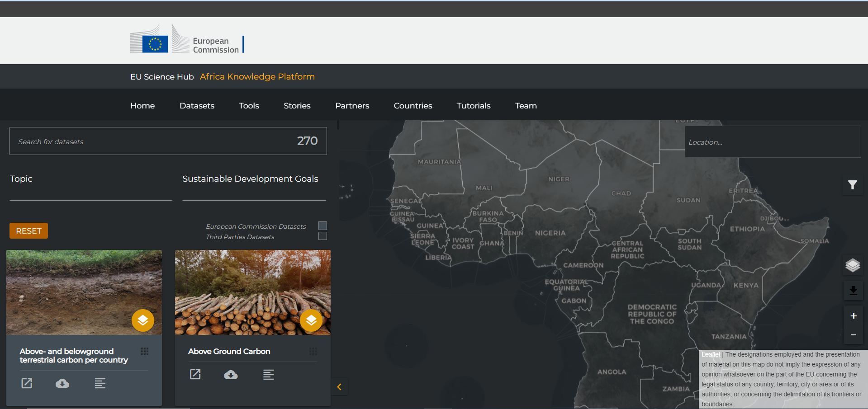868x409 pixels.
Task: Open Above Ground Carbon in a new window icon
Action: [x=195, y=374]
